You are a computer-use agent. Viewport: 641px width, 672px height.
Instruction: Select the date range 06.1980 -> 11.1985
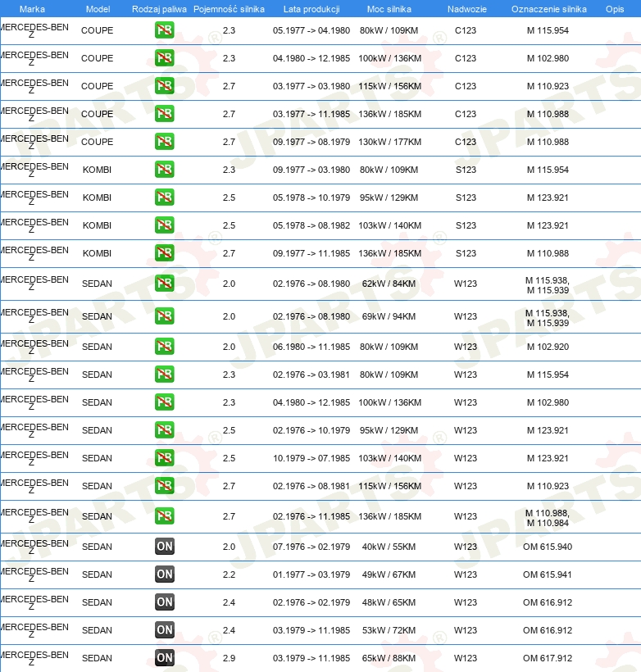pos(311,347)
